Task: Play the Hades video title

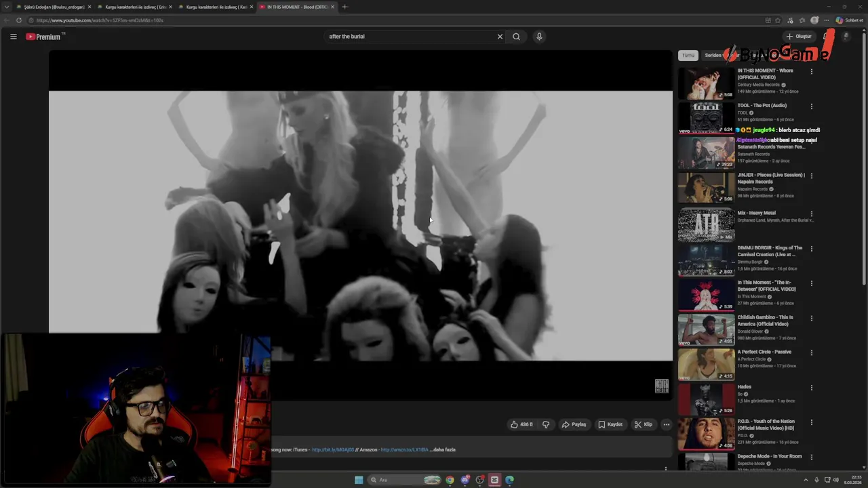Action: [744, 387]
